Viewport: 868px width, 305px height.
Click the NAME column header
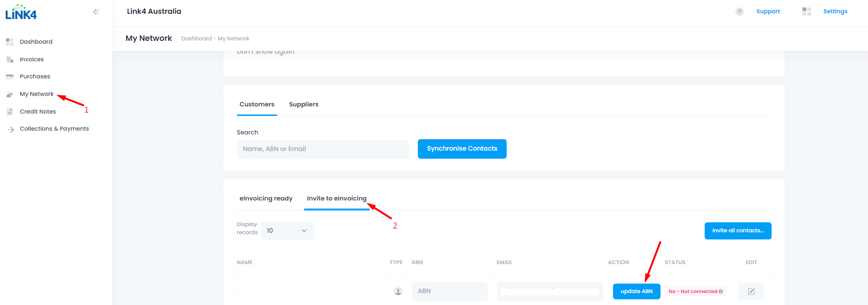245,262
